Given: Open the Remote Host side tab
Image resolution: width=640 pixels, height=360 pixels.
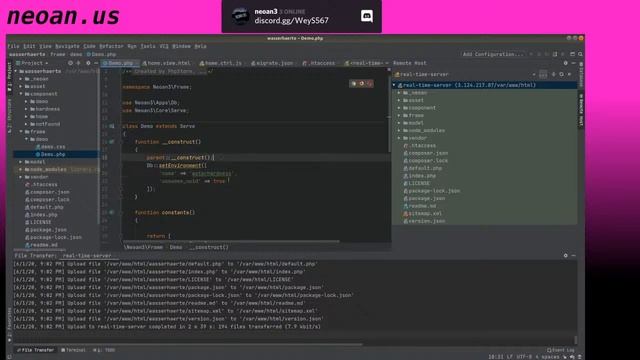Looking at the screenshot, I should point(581,110).
